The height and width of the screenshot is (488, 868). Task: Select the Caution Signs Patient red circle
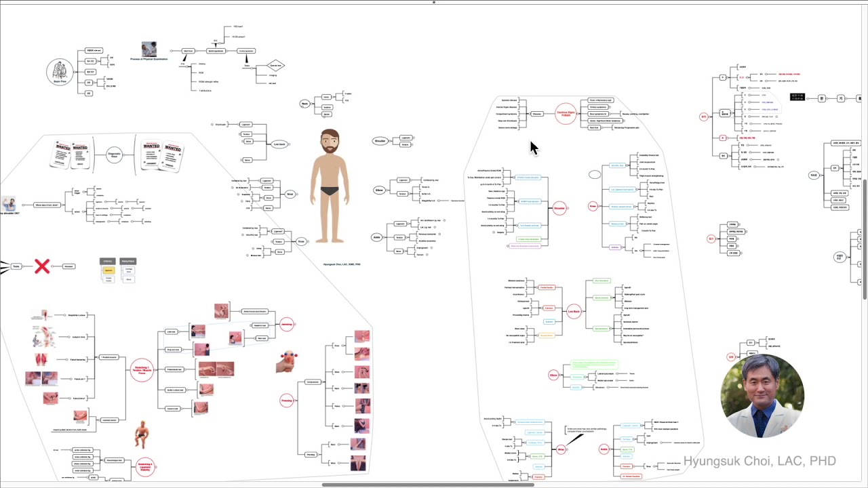click(566, 114)
